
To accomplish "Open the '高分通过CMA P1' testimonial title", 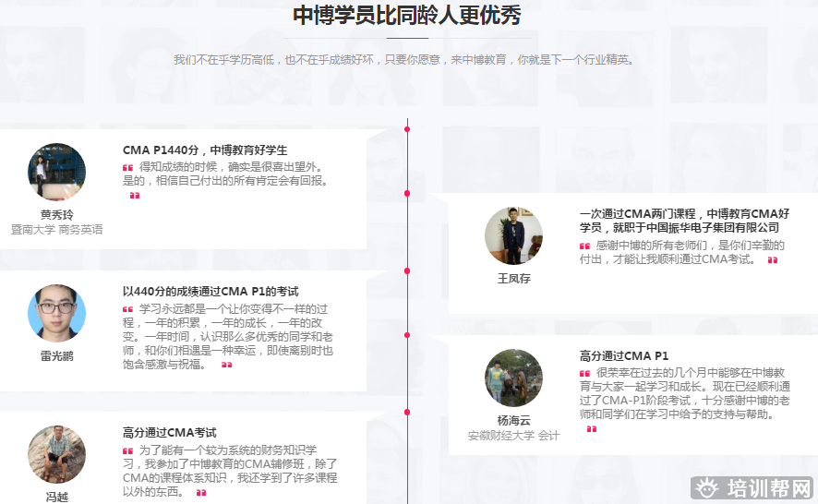I will point(624,355).
